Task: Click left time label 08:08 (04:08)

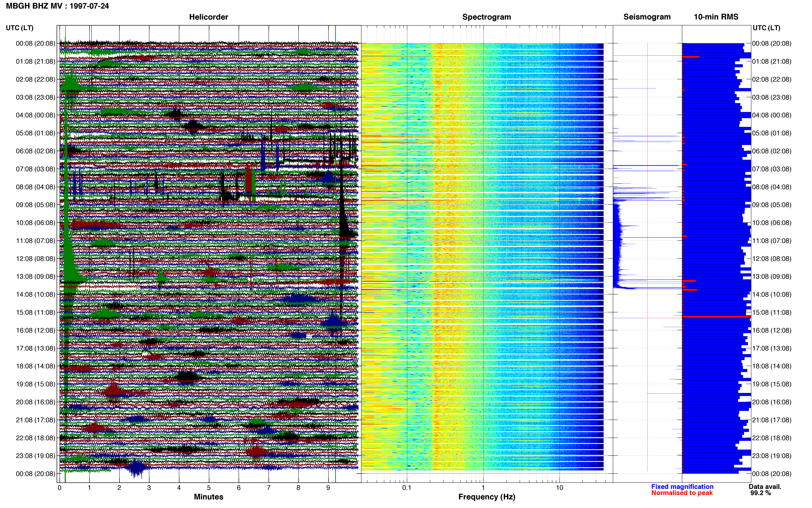Action: pos(36,187)
